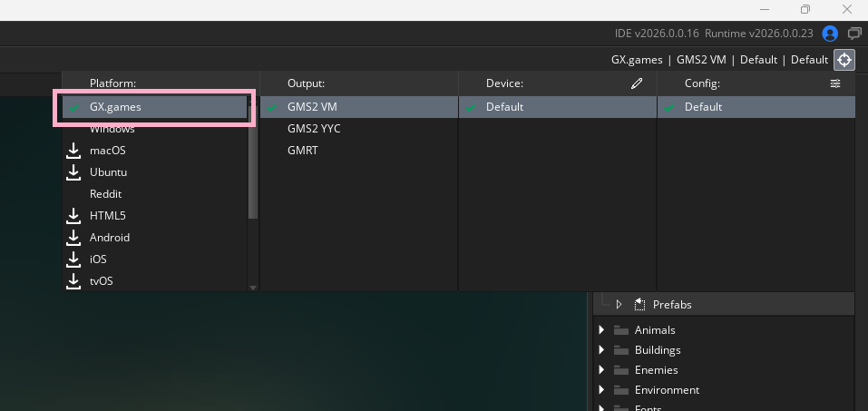Screen dimensions: 868x411
Task: Open the Buildings folder in asset browser
Action: click(658, 350)
